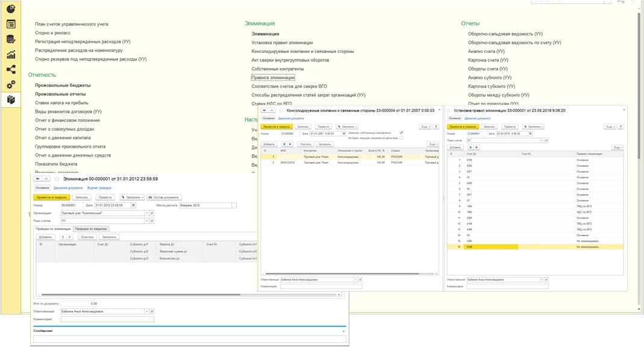
Task: Expand top Ещё menu in Установка правил window
Action: 609,127
